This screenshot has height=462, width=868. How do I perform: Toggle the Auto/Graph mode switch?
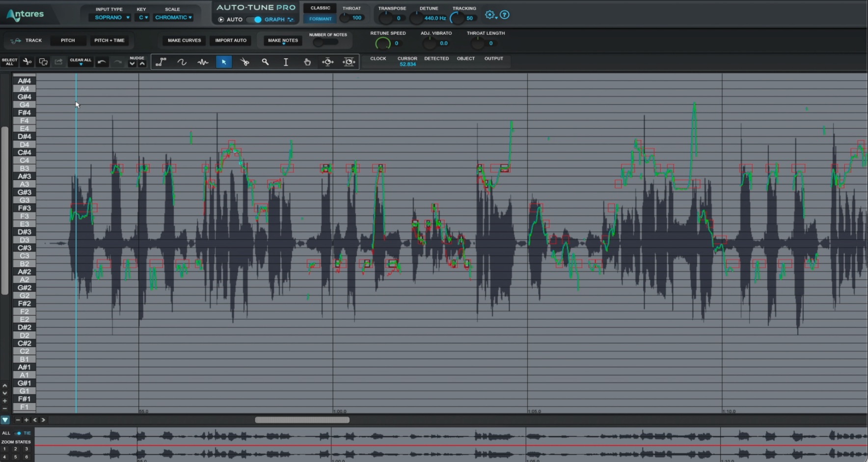[x=254, y=20]
